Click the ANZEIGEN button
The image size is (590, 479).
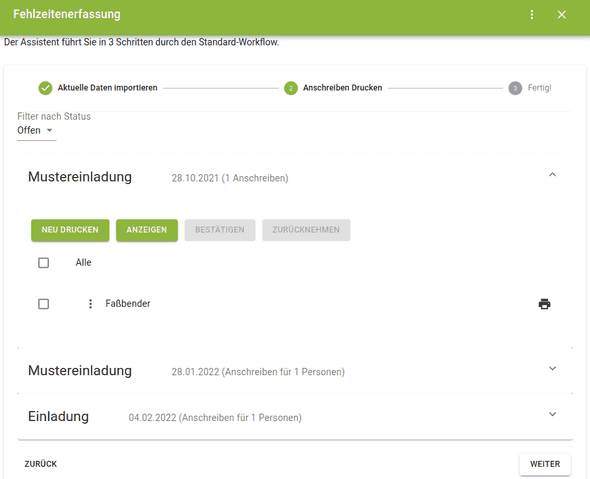[x=147, y=230]
